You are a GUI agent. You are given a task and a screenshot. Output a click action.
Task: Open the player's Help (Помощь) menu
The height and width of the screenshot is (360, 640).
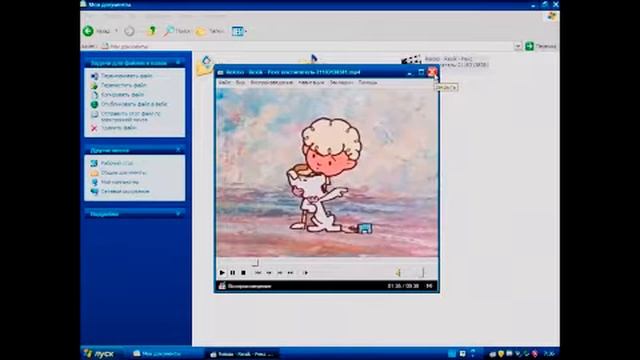click(x=368, y=82)
